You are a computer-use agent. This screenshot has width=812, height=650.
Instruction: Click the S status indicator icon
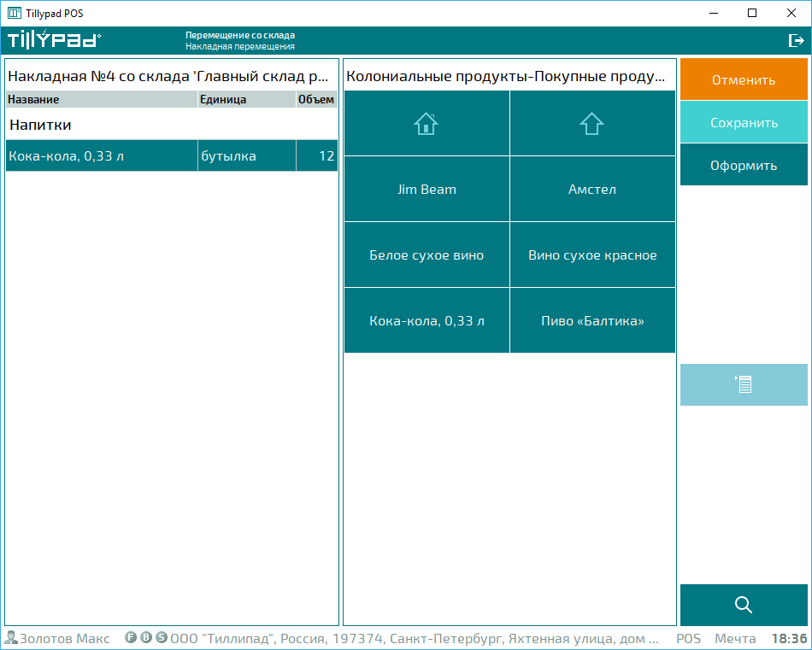[162, 638]
